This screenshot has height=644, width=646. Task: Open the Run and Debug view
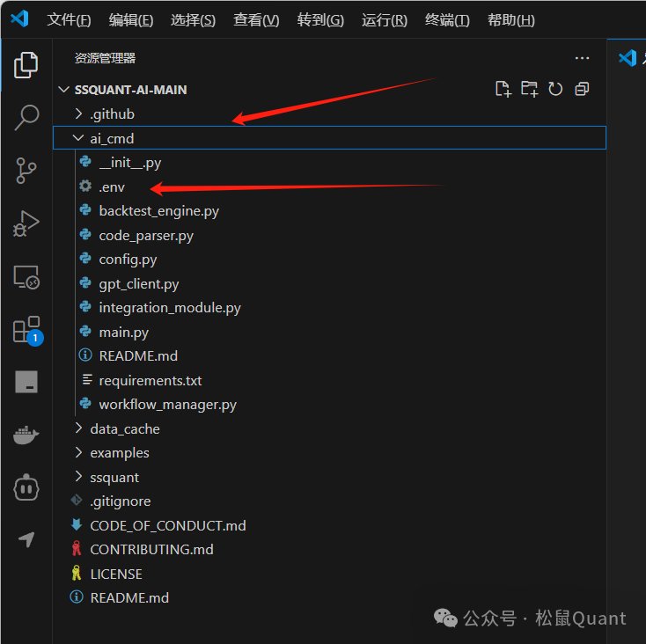click(x=26, y=223)
